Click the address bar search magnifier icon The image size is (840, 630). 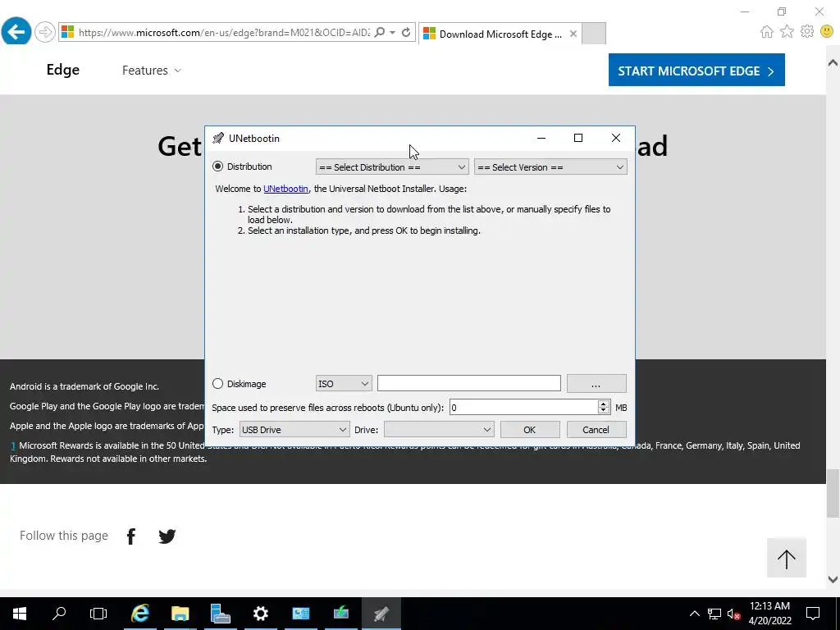(x=380, y=32)
